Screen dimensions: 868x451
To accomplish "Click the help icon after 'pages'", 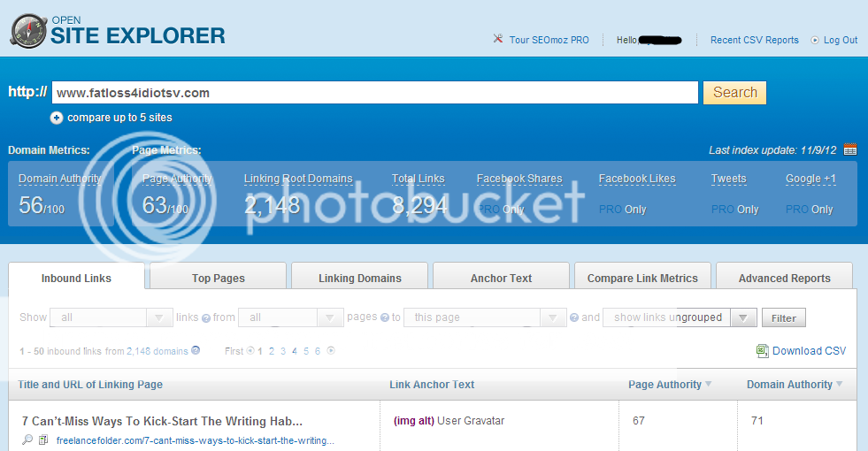I will tap(385, 317).
